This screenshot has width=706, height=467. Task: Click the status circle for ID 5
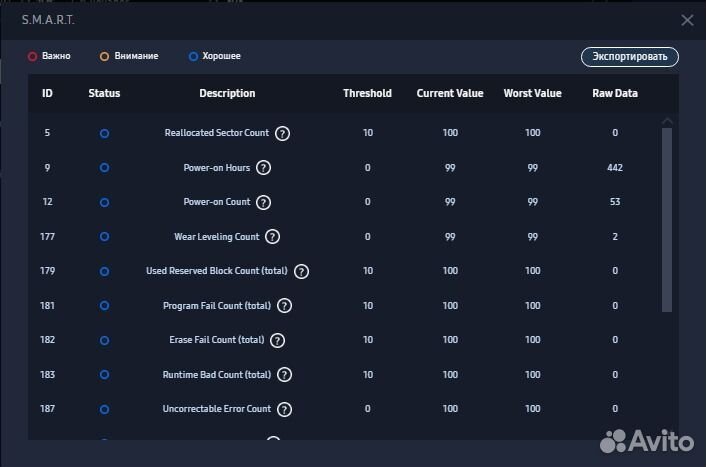(104, 133)
